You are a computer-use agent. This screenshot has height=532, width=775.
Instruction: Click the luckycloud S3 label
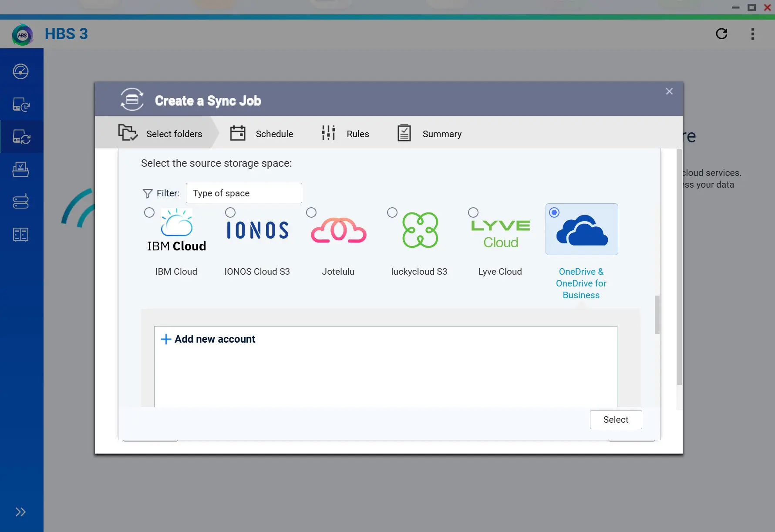pyautogui.click(x=419, y=272)
